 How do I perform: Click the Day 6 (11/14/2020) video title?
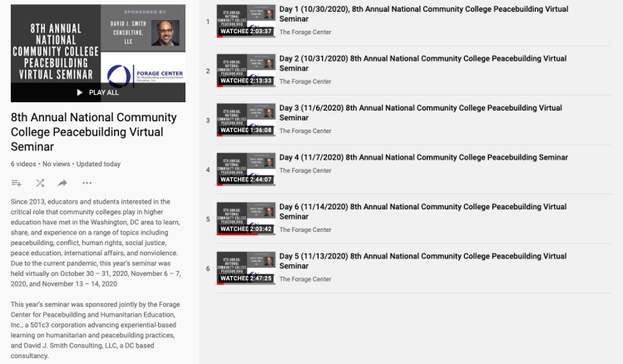[x=423, y=211]
